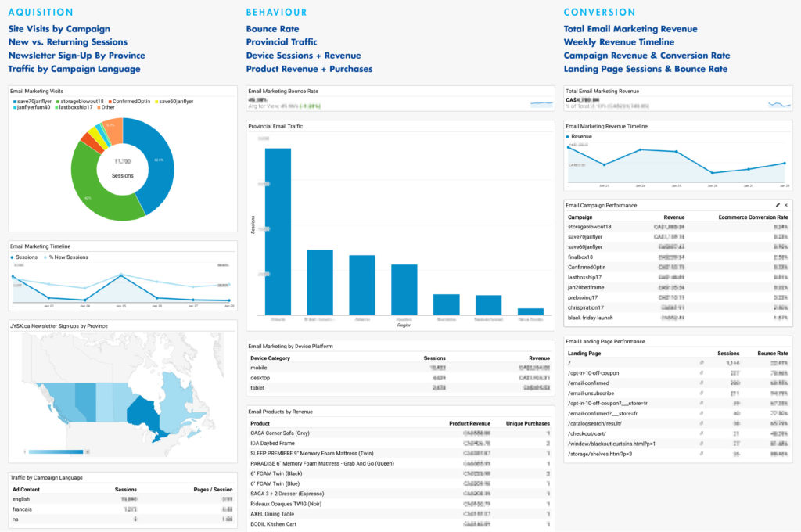Select the AQUISITION section header
Viewport: 801px width, 532px height.
41,12
